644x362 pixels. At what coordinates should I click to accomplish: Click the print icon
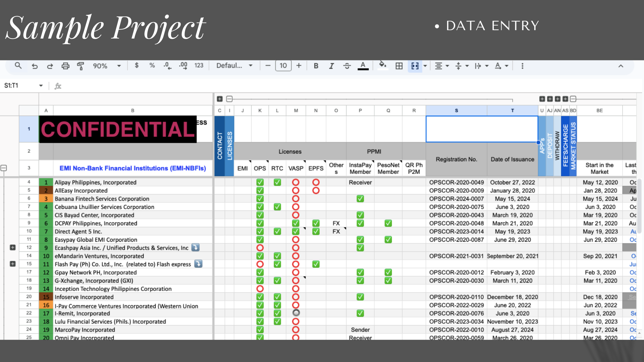click(65, 66)
